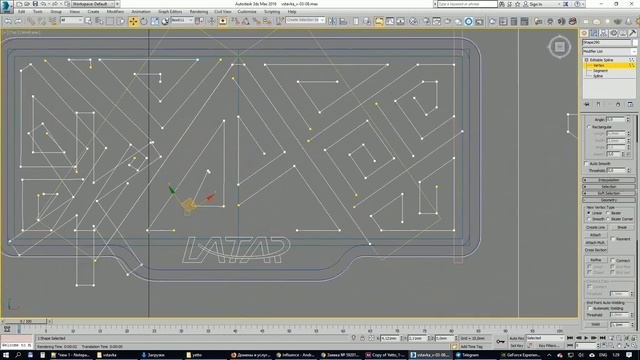Open the 3ds Max application menu
This screenshot has height=360, width=640.
(6, 7)
